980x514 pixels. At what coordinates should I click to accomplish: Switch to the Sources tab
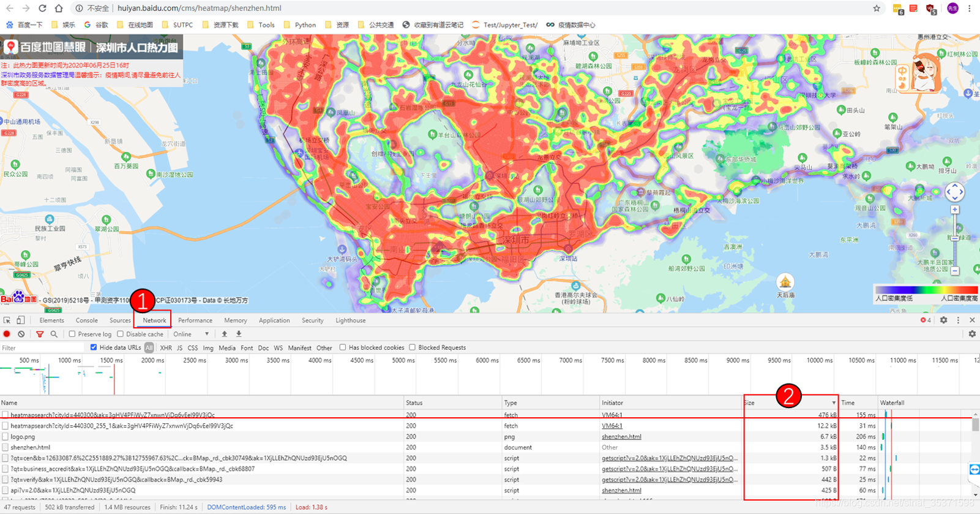point(120,320)
